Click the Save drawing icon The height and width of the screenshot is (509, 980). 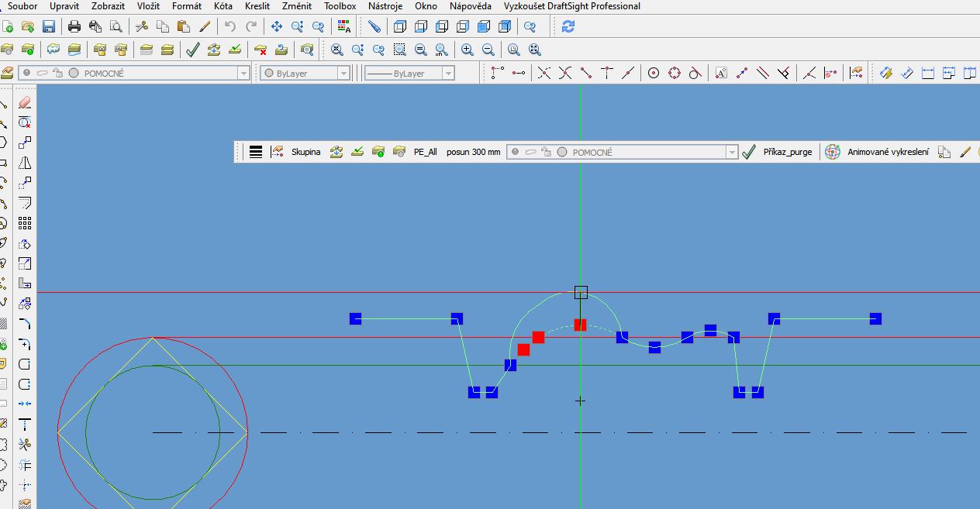[x=49, y=26]
